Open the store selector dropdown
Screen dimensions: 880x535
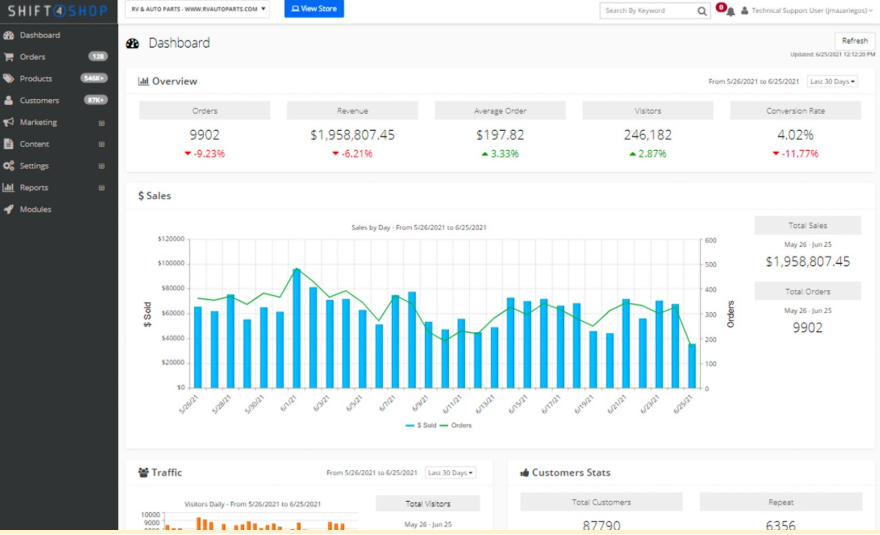197,9
